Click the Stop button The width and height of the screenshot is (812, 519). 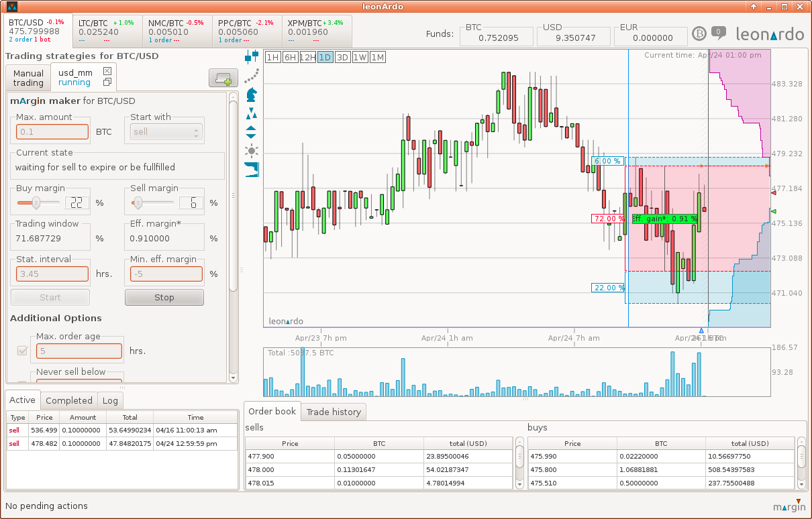[164, 298]
